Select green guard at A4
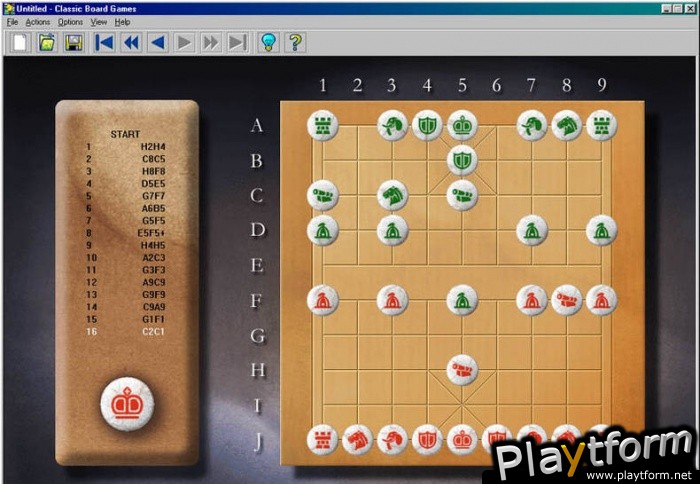 (x=427, y=125)
